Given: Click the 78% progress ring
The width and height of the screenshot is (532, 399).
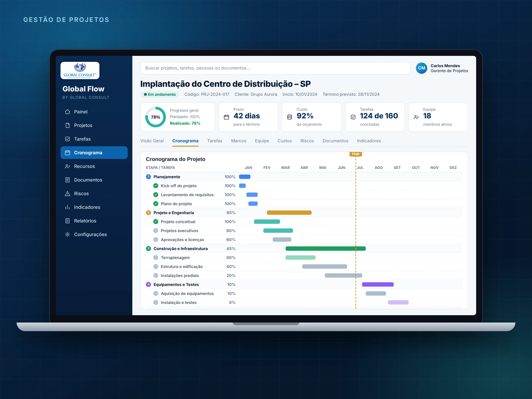Looking at the screenshot, I should coord(155,117).
